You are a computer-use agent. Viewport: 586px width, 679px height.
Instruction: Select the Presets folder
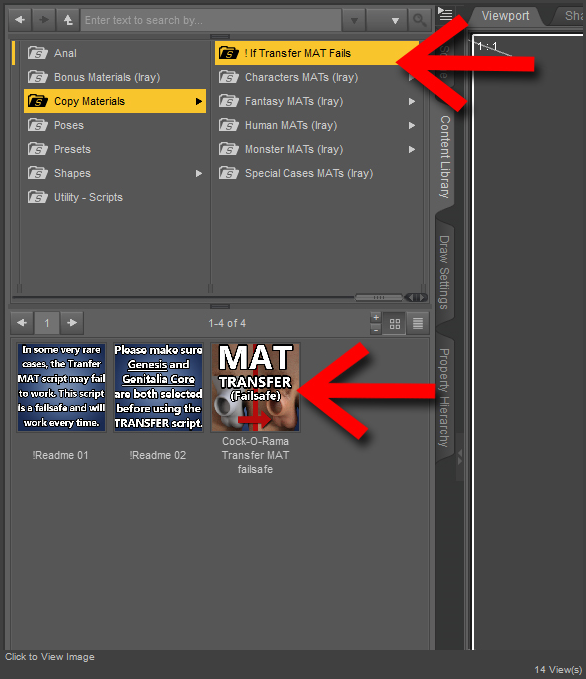click(x=115, y=149)
